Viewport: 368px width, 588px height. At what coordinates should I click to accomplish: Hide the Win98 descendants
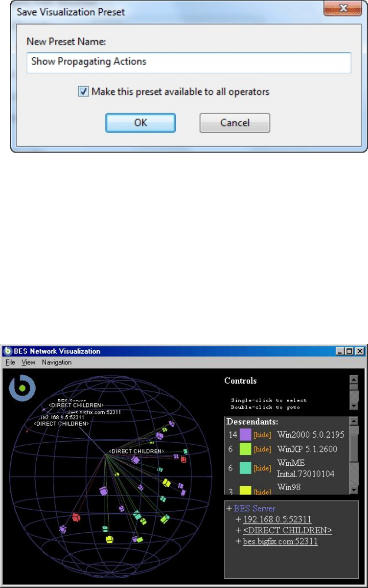click(x=262, y=492)
